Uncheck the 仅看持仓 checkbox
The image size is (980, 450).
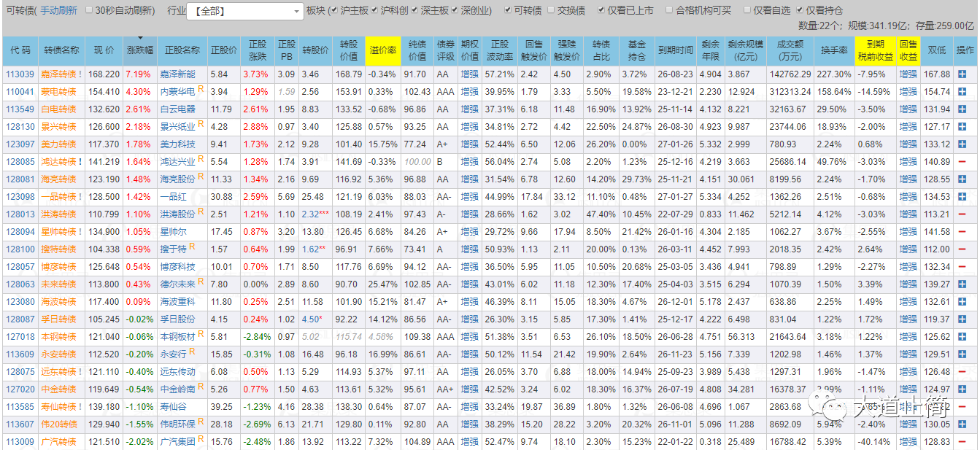point(800,11)
